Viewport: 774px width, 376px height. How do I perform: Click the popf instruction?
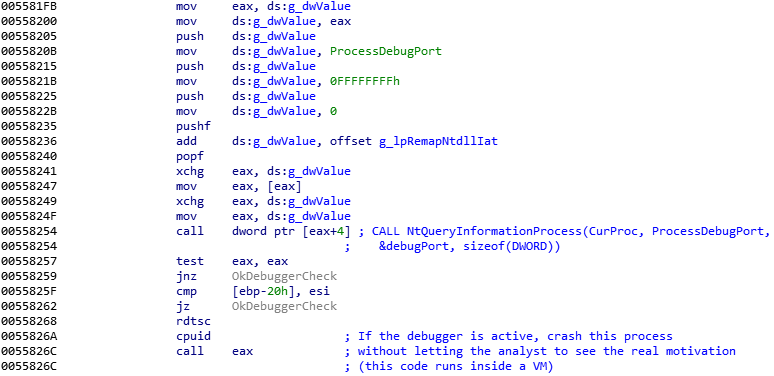point(190,156)
